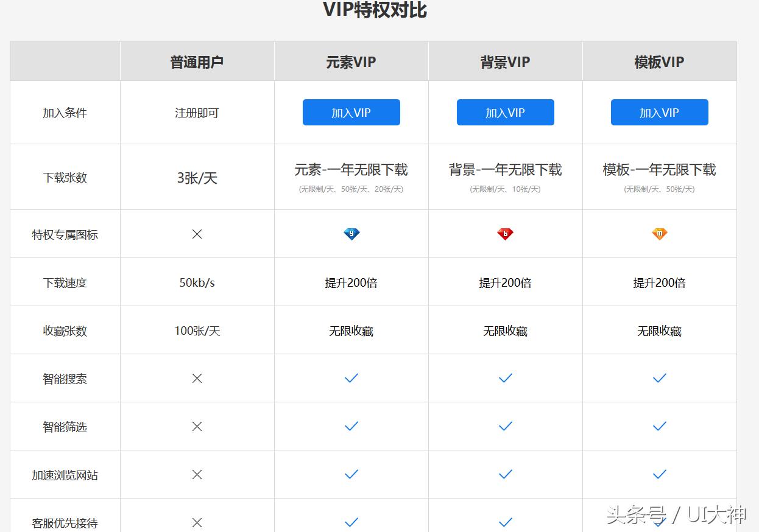Click the blue 元素VIP diamond badge icon
The height and width of the screenshot is (532, 759).
[x=351, y=234]
